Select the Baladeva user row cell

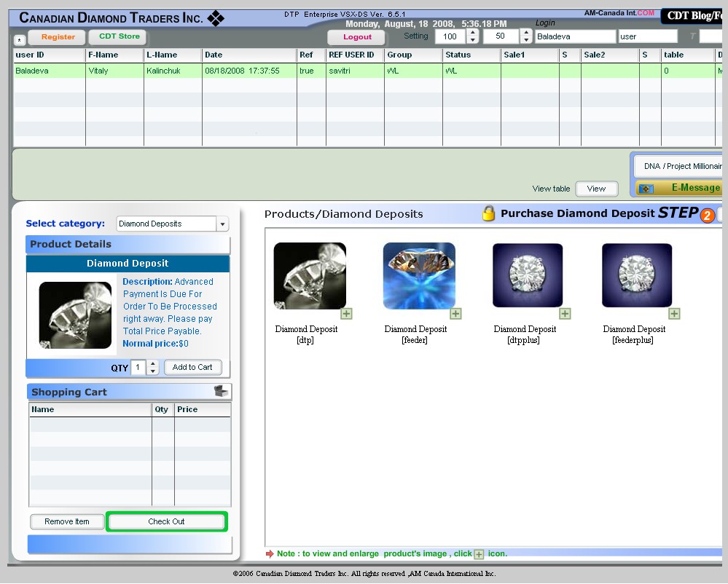(50, 71)
